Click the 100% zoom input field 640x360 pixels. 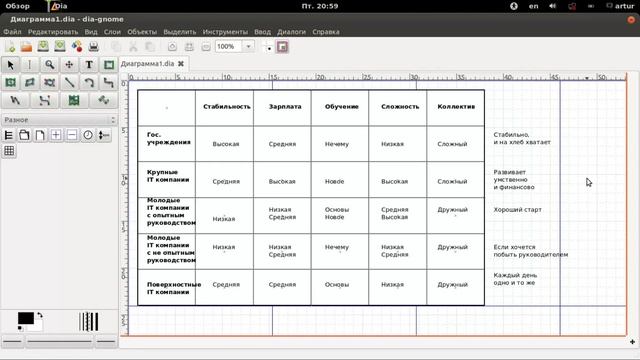[229, 47]
